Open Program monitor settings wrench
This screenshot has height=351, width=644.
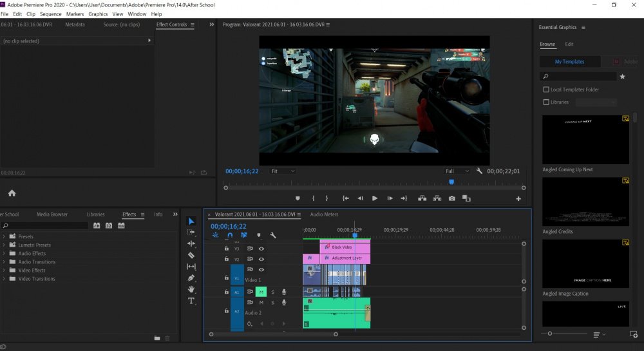[x=479, y=171]
